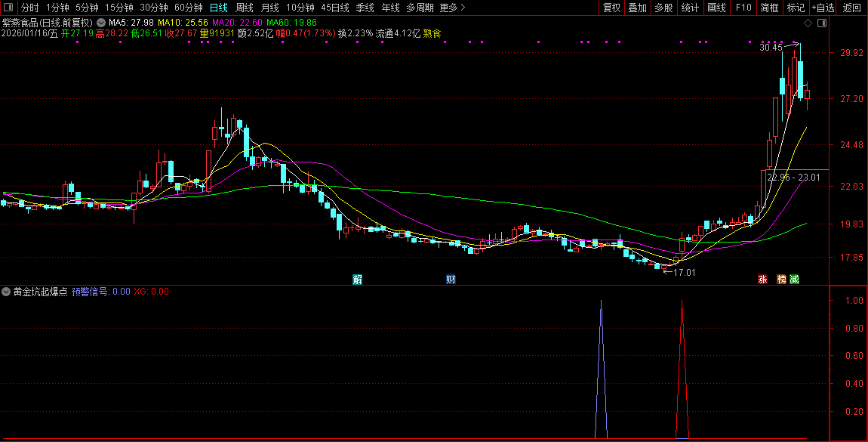Toggle the right-side panel icon
Image resolution: width=868 pixels, height=442 pixels.
(x=822, y=23)
